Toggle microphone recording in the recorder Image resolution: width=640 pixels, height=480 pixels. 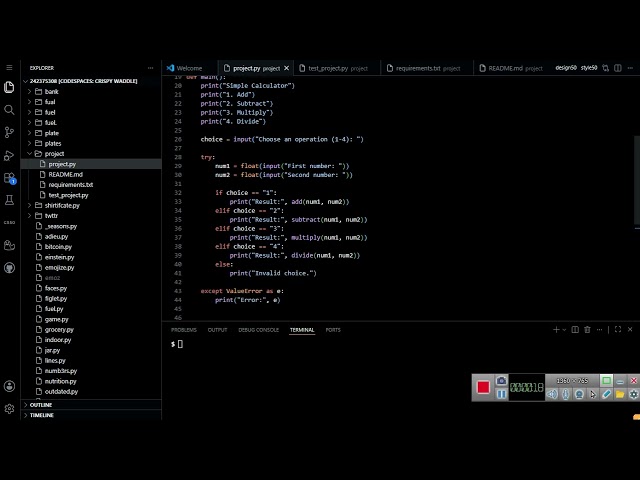click(566, 394)
